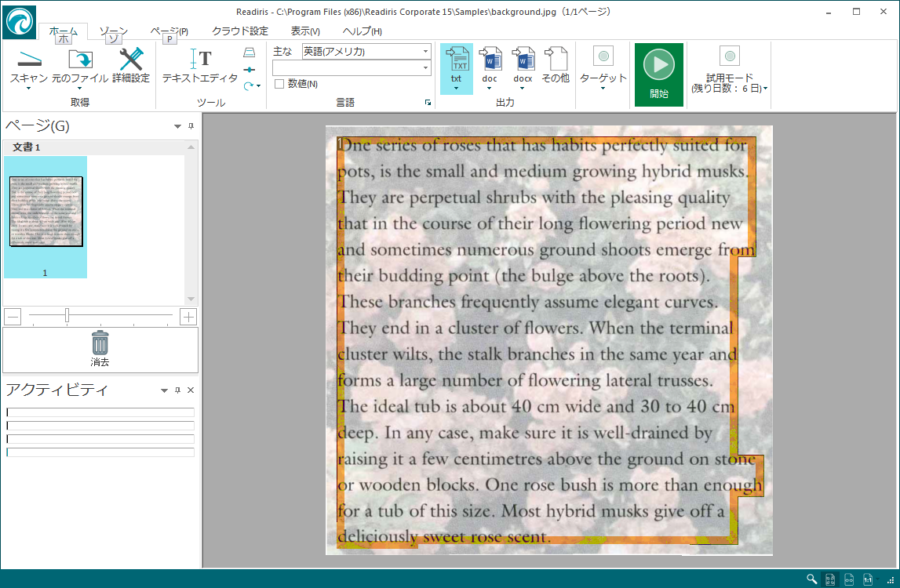Expand the secondary language combo box

[426, 68]
